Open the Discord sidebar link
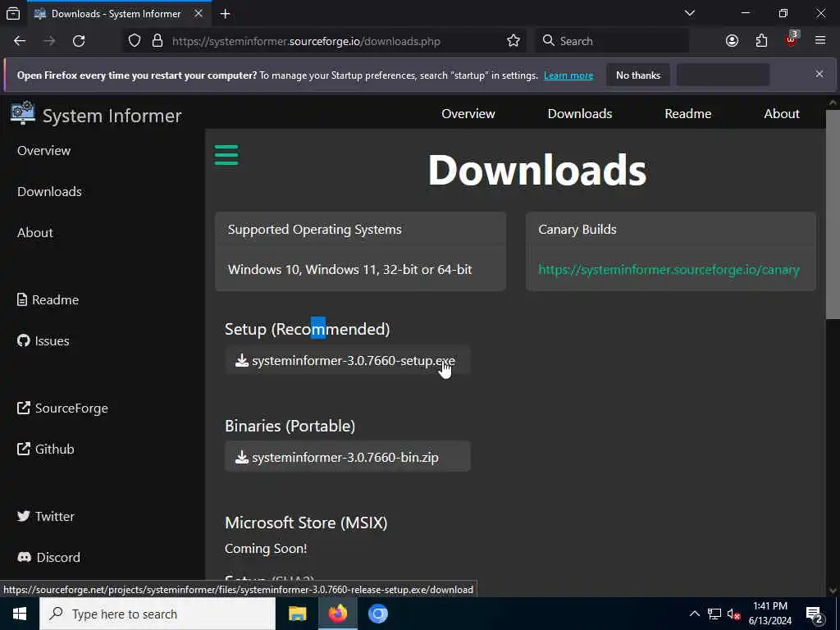This screenshot has height=630, width=840. point(48,557)
